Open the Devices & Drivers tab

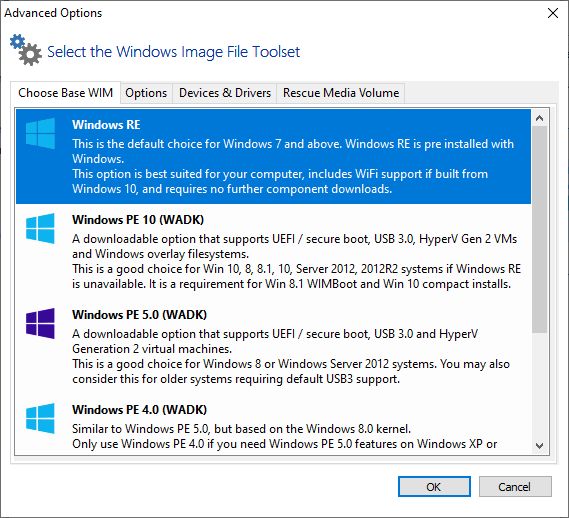click(x=225, y=93)
